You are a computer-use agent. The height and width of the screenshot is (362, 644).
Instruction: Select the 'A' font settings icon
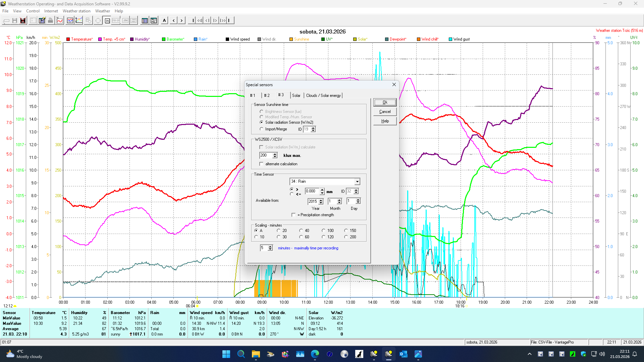[x=164, y=20]
